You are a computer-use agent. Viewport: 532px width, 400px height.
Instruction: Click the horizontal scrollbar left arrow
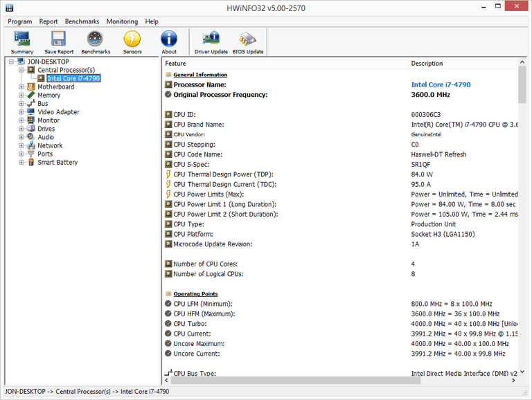pos(166,381)
